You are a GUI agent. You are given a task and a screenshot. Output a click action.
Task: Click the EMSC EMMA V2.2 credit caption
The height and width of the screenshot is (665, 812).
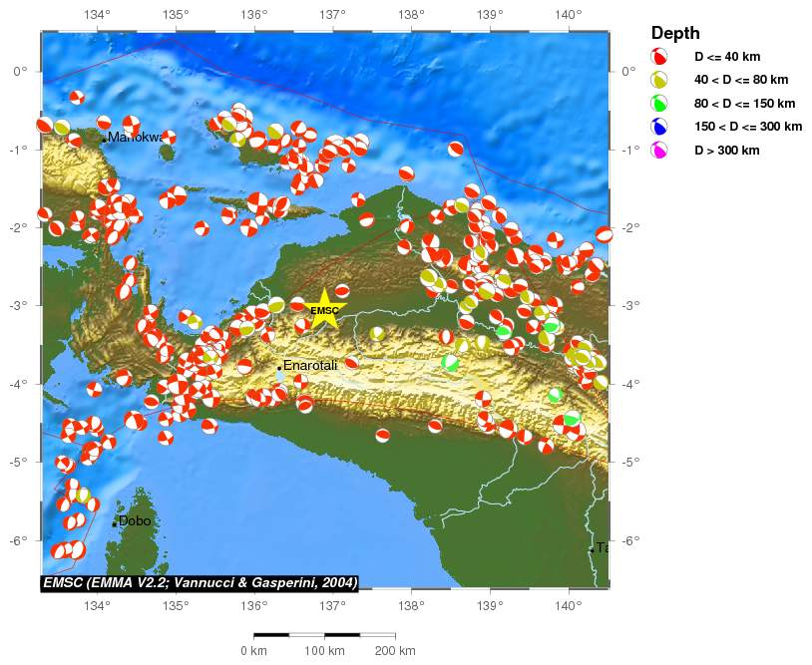(200, 582)
